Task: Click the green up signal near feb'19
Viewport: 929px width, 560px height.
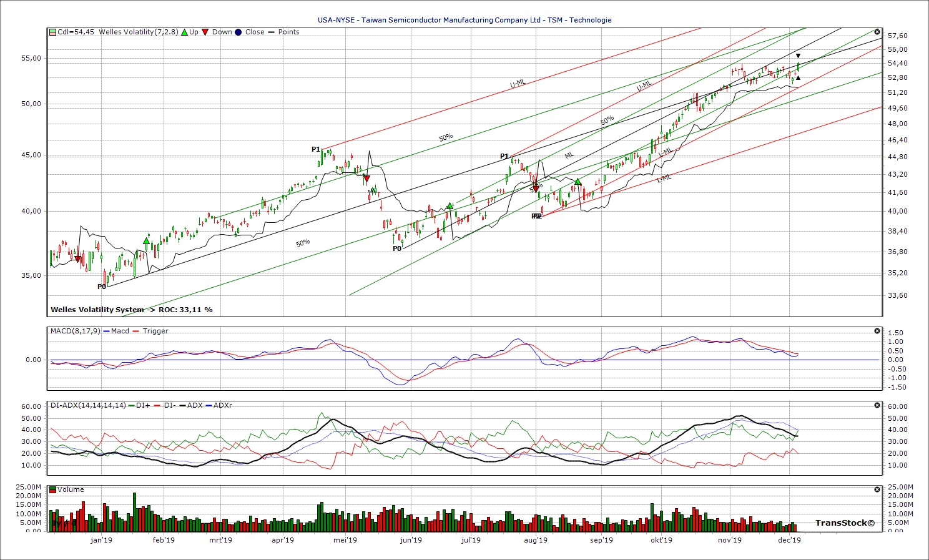Action: [147, 240]
